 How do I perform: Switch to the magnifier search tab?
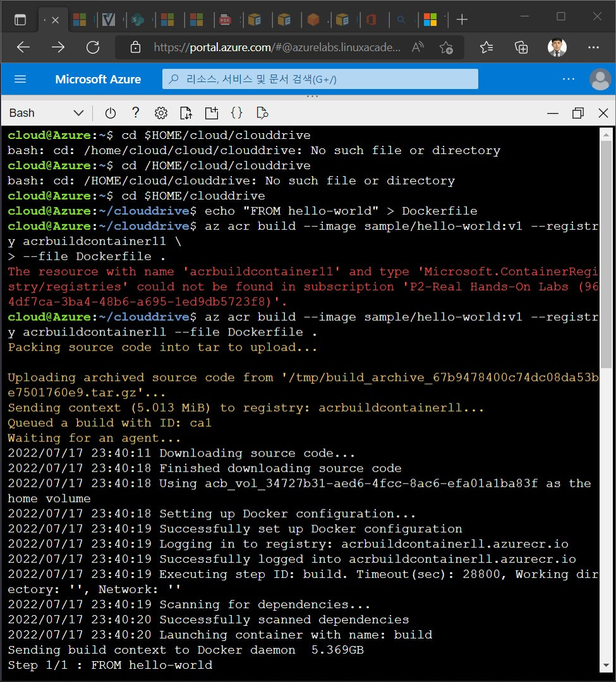click(401, 20)
